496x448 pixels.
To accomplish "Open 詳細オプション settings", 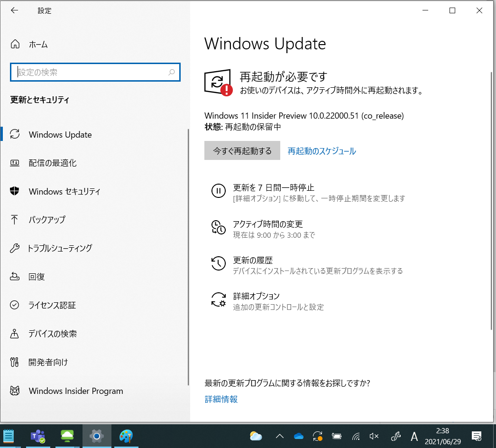I will 256,296.
